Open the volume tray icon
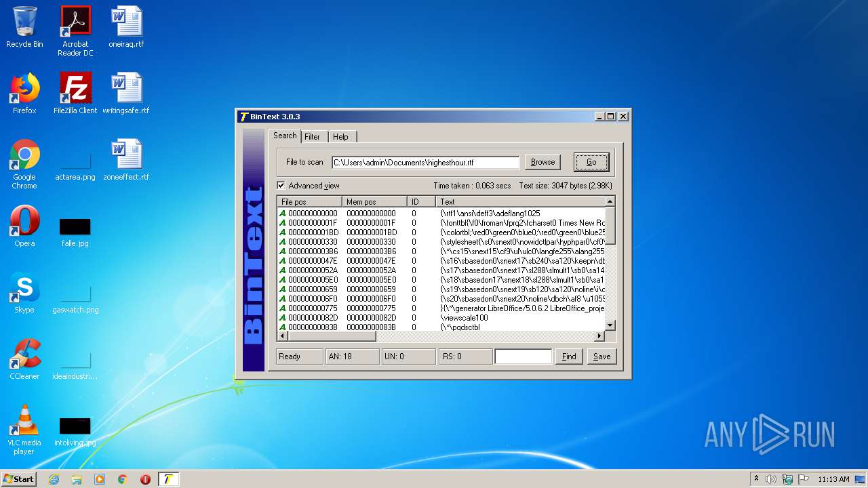This screenshot has width=868, height=488. click(x=771, y=479)
